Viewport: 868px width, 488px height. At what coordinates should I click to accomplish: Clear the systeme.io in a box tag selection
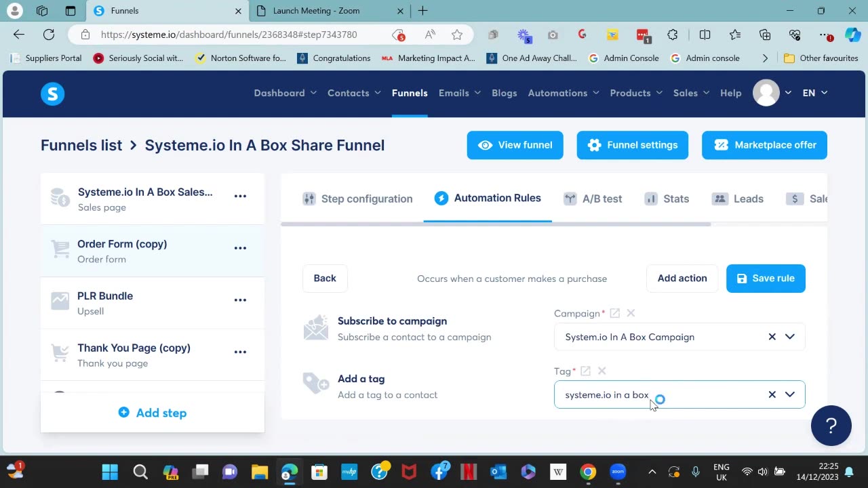772,394
